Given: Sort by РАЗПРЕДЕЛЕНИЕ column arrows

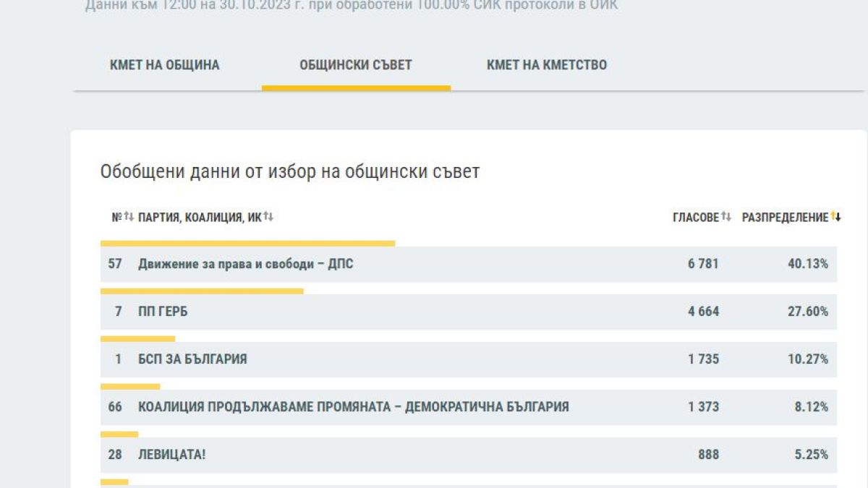Looking at the screenshot, I should [x=836, y=217].
